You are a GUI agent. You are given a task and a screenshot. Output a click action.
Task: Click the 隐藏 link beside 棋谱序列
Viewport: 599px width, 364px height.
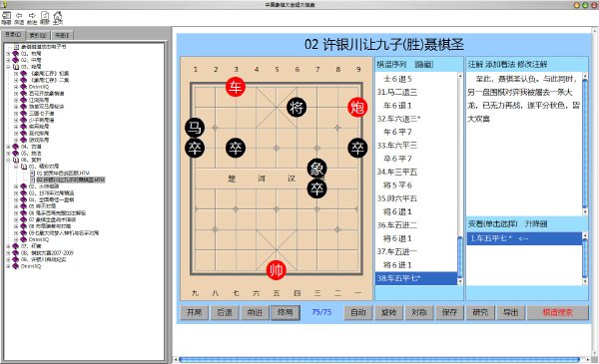(x=424, y=65)
